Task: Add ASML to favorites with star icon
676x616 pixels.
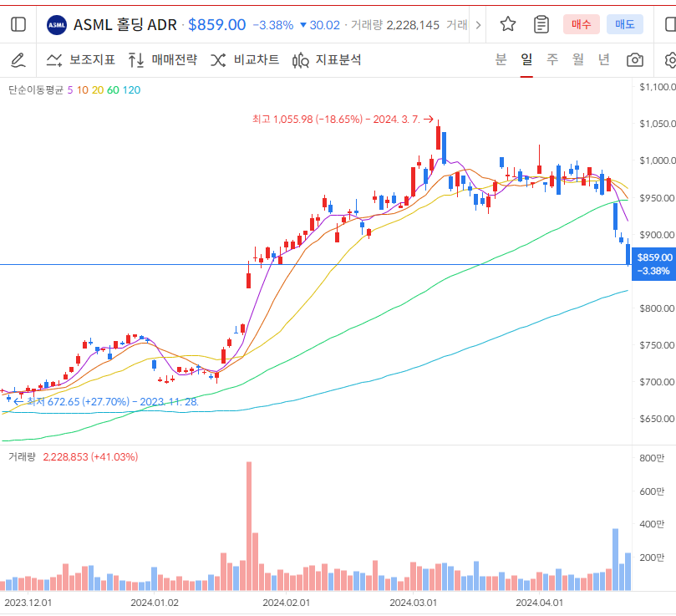Action: pos(508,24)
